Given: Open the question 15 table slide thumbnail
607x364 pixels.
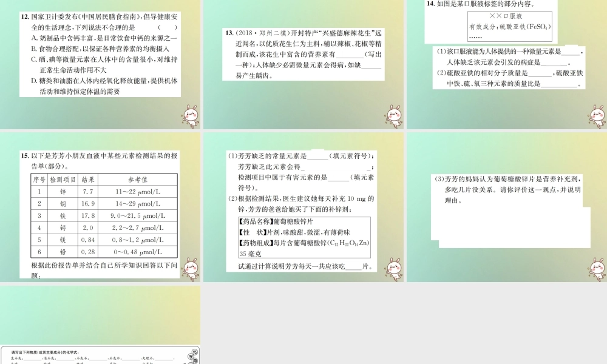Looking at the screenshot, I should (100, 207).
